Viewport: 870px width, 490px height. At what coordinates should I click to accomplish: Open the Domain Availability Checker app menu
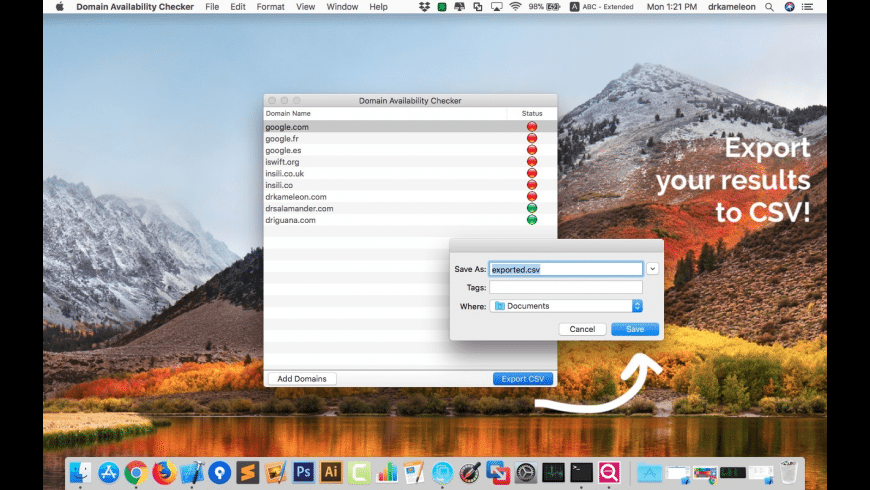135,7
